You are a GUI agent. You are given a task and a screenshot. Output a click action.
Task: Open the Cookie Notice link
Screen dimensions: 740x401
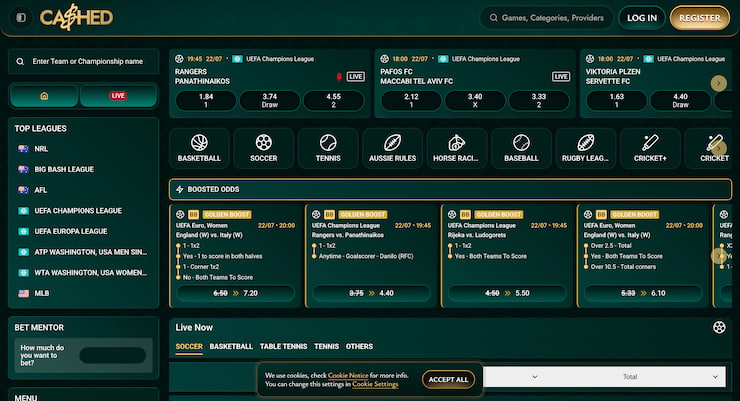coord(348,376)
